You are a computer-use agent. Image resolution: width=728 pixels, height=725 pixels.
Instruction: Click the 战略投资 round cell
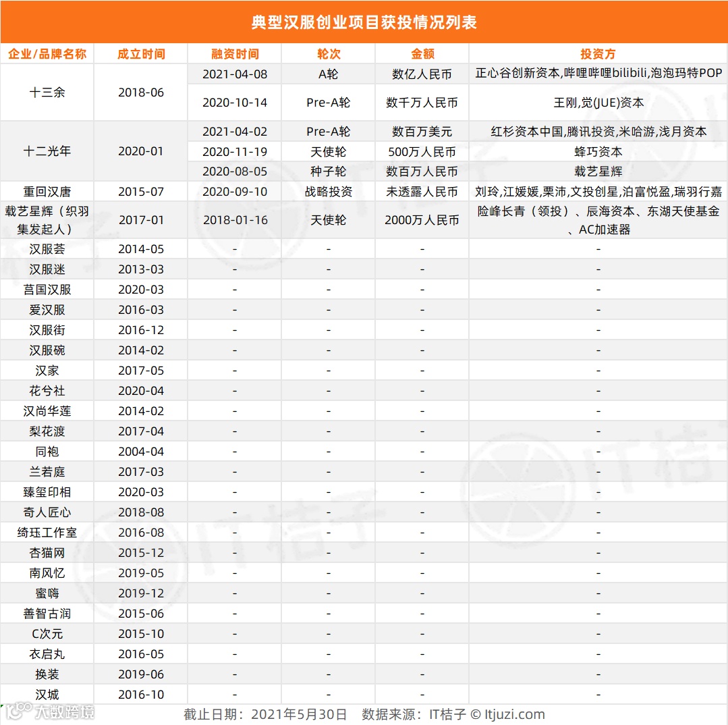[x=329, y=191]
